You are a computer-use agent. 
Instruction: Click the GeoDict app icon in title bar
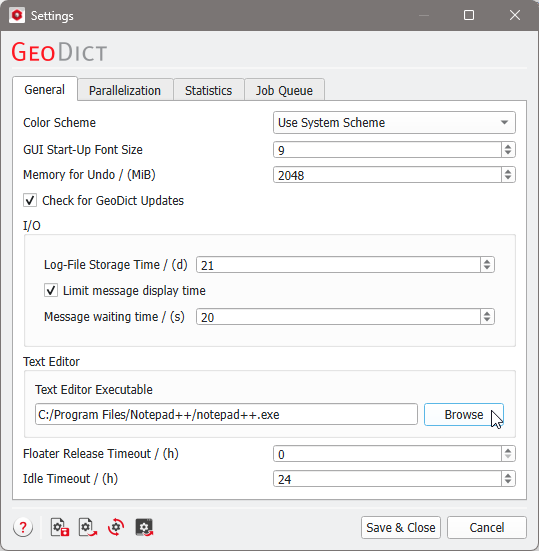(x=17, y=15)
